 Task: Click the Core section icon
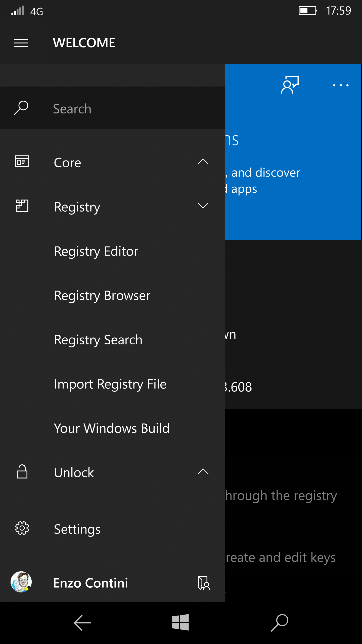click(22, 162)
